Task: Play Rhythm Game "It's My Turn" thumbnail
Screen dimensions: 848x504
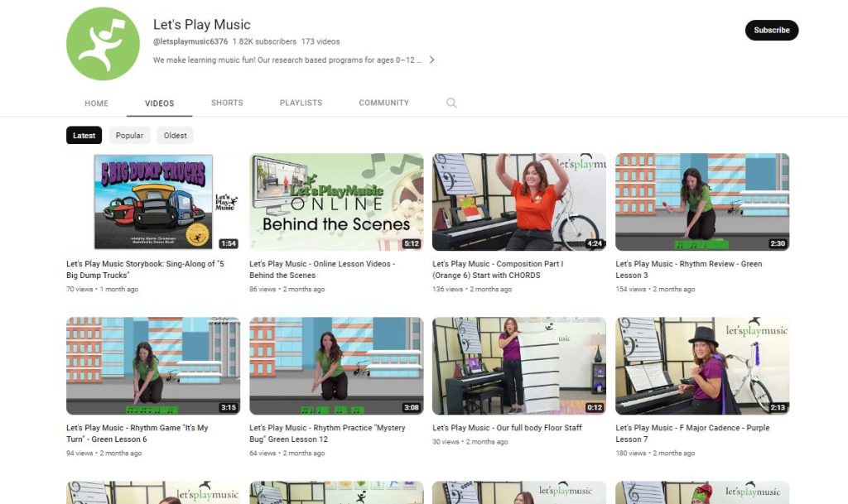Action: pyautogui.click(x=153, y=366)
